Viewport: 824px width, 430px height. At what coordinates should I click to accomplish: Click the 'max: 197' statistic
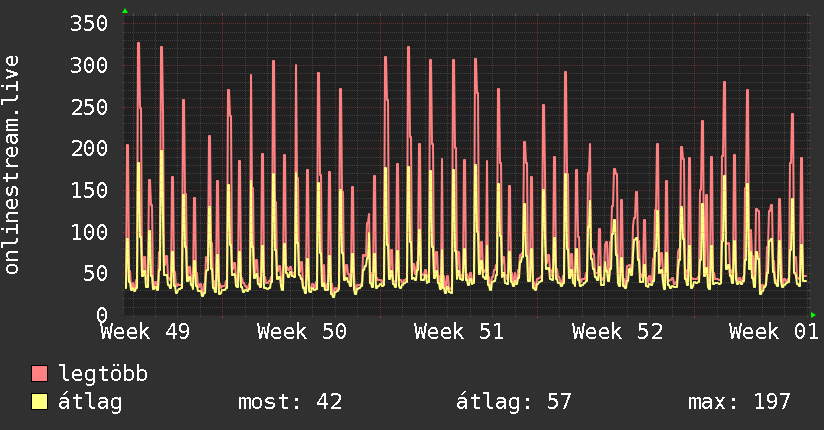point(739,402)
